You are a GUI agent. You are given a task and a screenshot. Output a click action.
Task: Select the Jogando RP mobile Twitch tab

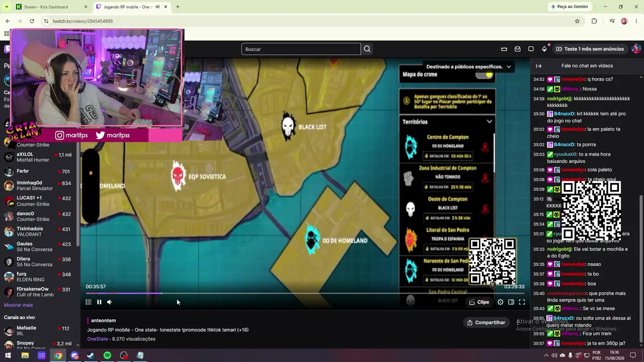[132, 7]
